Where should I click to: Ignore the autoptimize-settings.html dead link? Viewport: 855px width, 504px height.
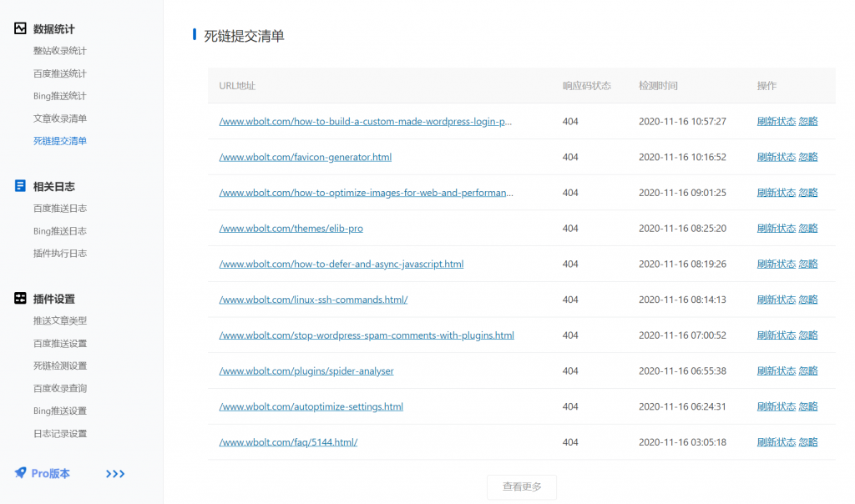click(808, 407)
